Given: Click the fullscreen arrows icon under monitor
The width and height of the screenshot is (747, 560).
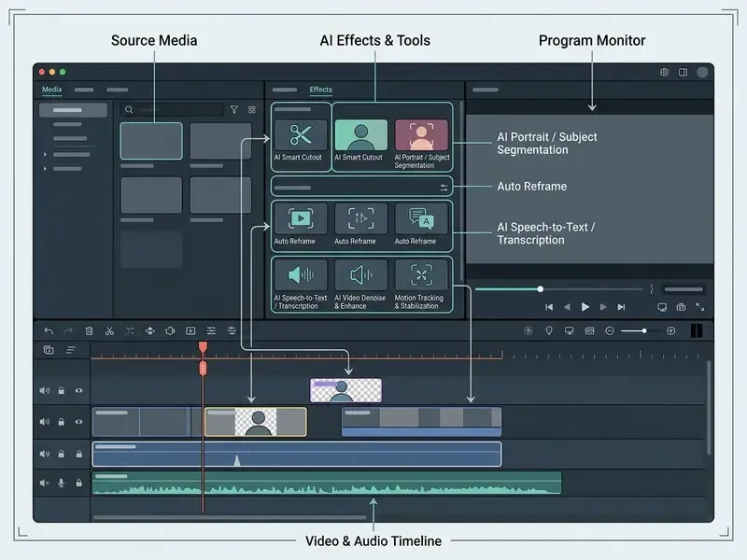Looking at the screenshot, I should [x=699, y=307].
